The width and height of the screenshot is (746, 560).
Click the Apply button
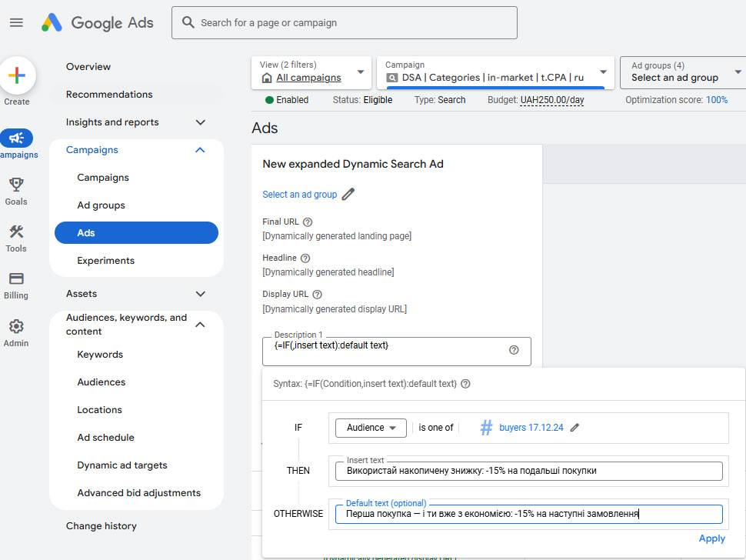(711, 538)
